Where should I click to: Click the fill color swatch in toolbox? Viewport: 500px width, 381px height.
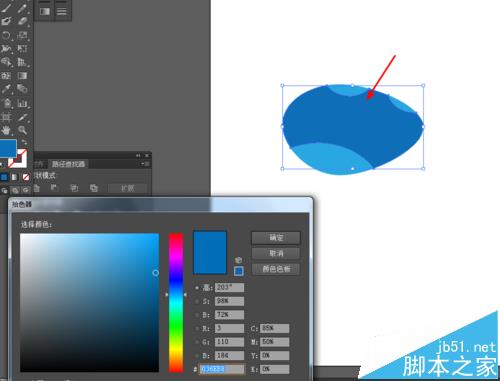tap(8, 148)
